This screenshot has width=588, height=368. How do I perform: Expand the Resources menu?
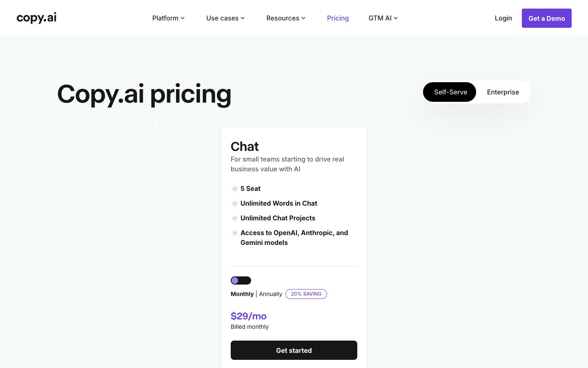click(x=286, y=18)
